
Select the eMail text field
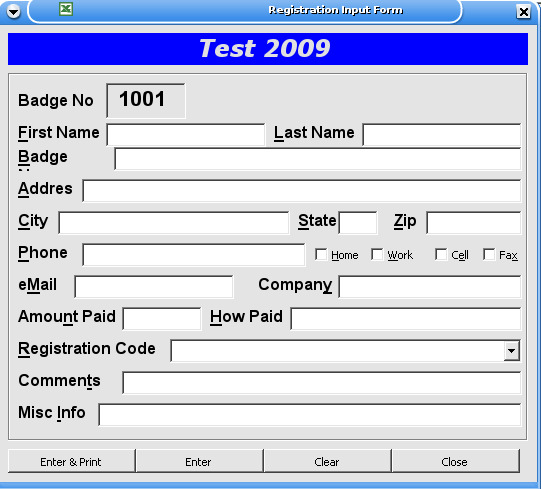[x=154, y=287]
